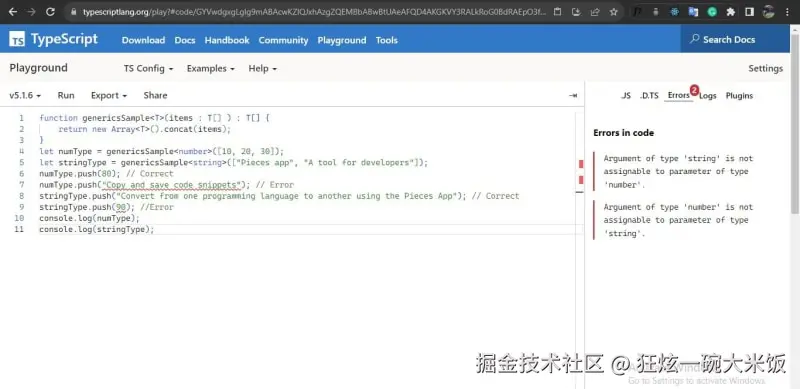Screen dimensions: 800x389
Task: Click the Grammarly extension icon
Action: pyautogui.click(x=712, y=12)
